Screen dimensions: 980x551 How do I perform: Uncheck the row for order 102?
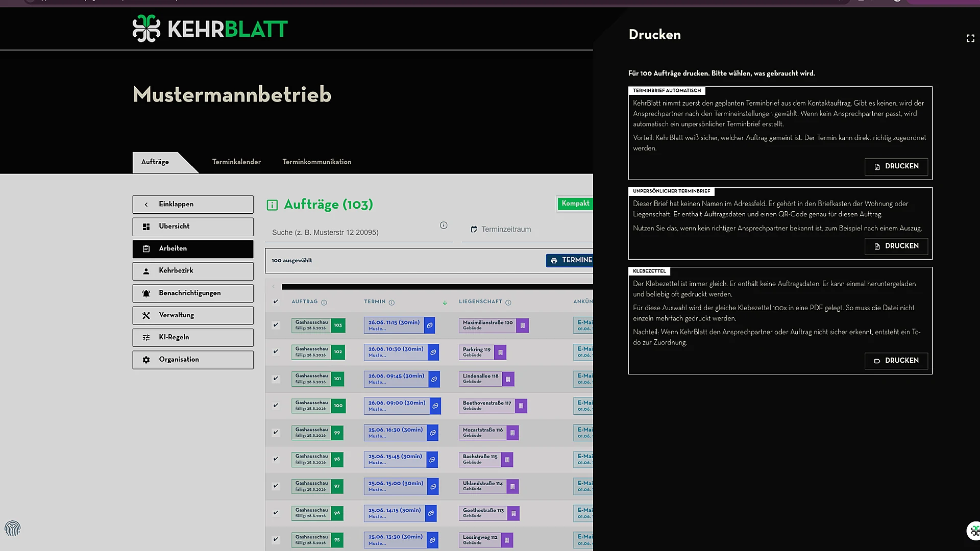(276, 352)
